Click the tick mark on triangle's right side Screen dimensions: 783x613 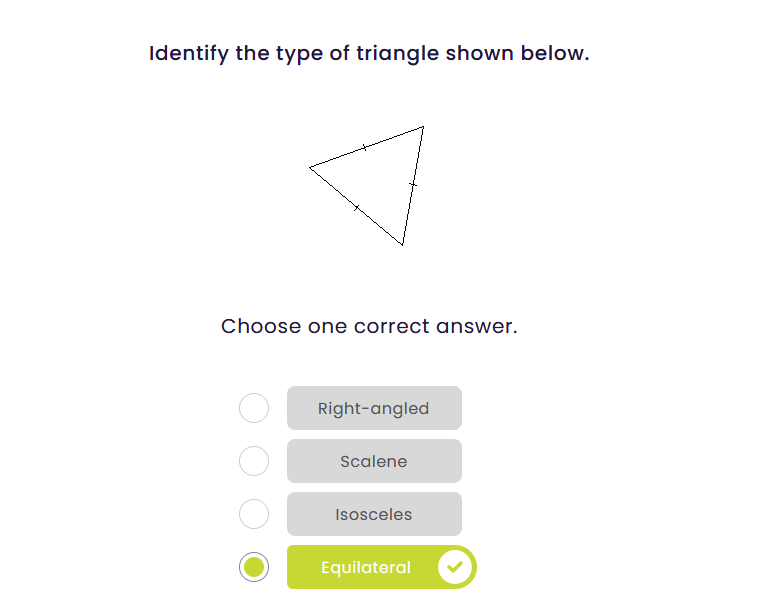412,185
